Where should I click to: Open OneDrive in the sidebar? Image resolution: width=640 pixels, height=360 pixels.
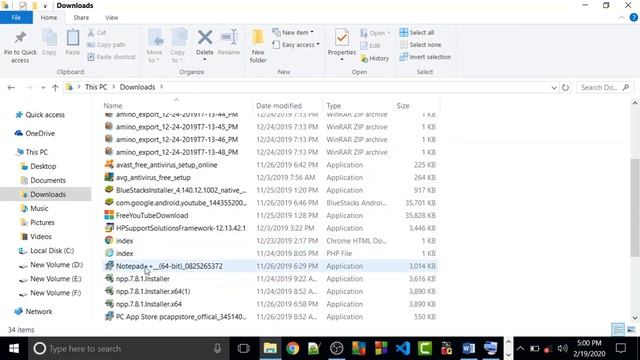click(x=40, y=133)
